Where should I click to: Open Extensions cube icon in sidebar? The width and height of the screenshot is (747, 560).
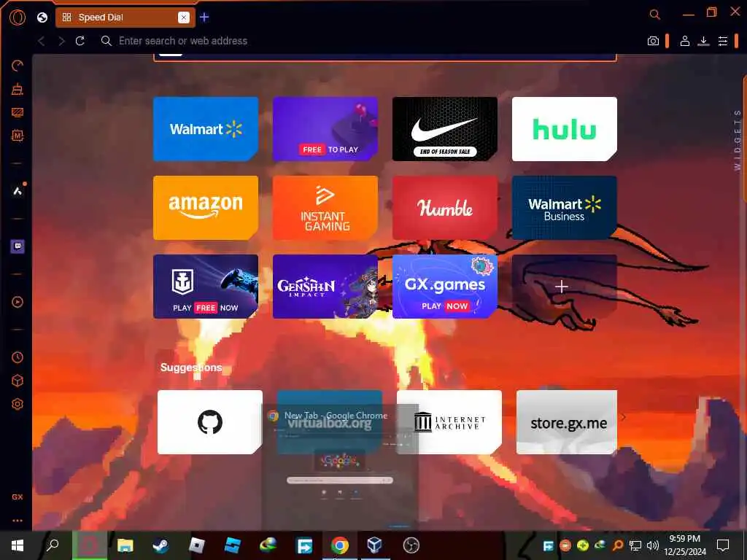[x=18, y=381]
